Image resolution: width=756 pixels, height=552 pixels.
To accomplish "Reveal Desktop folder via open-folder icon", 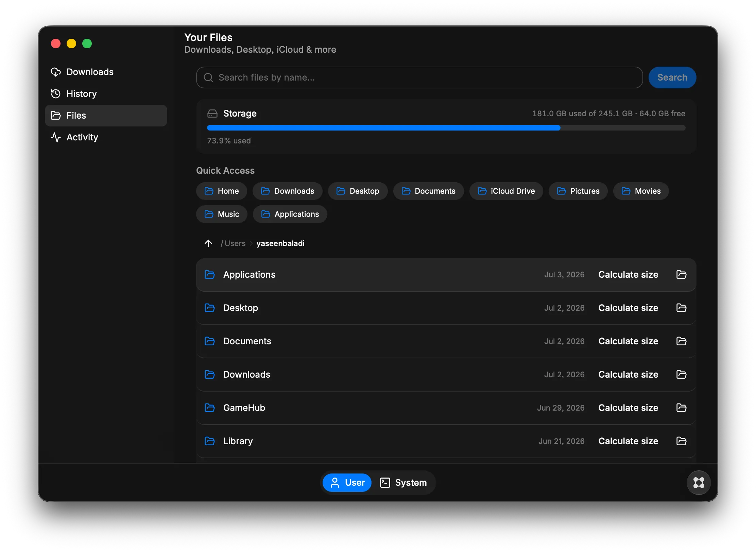I will (x=681, y=308).
